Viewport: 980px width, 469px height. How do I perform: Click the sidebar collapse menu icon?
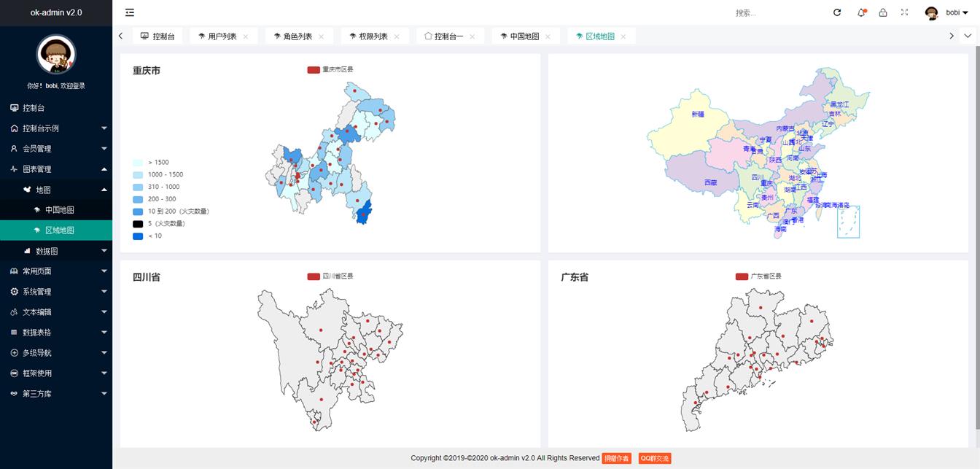[130, 12]
